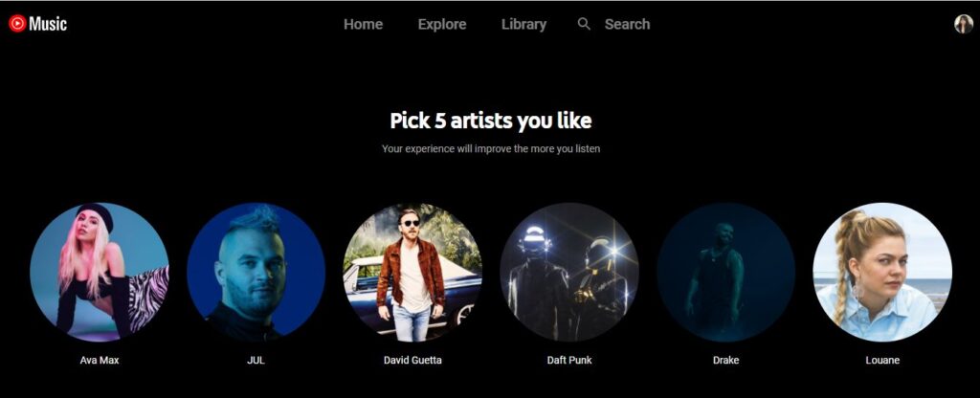Open the account profile avatar

(x=963, y=24)
